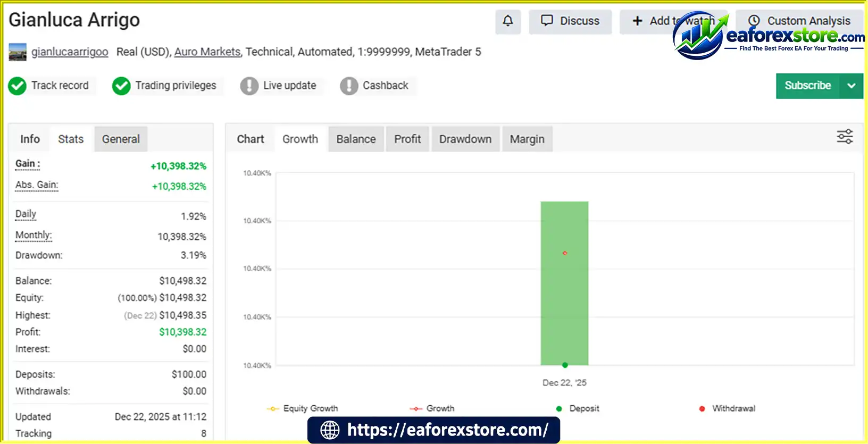Open the gianlucaarrigoo profile link

tap(70, 52)
